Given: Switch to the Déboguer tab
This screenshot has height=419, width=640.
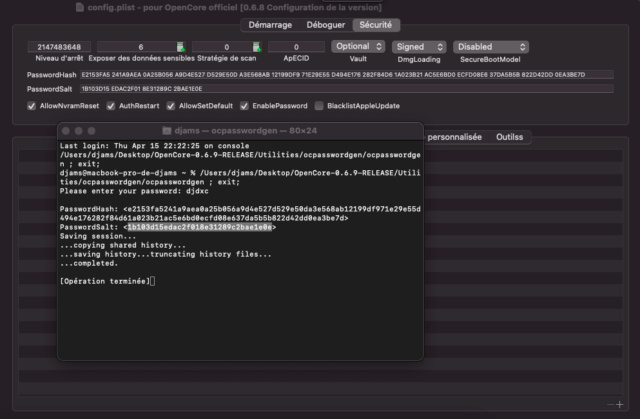Looking at the screenshot, I should pos(326,25).
